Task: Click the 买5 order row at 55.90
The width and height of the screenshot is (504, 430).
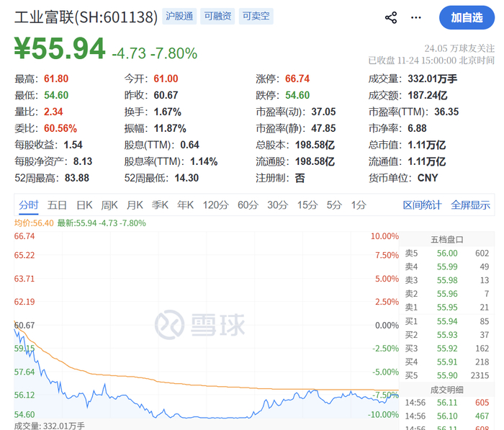Action: pos(447,375)
